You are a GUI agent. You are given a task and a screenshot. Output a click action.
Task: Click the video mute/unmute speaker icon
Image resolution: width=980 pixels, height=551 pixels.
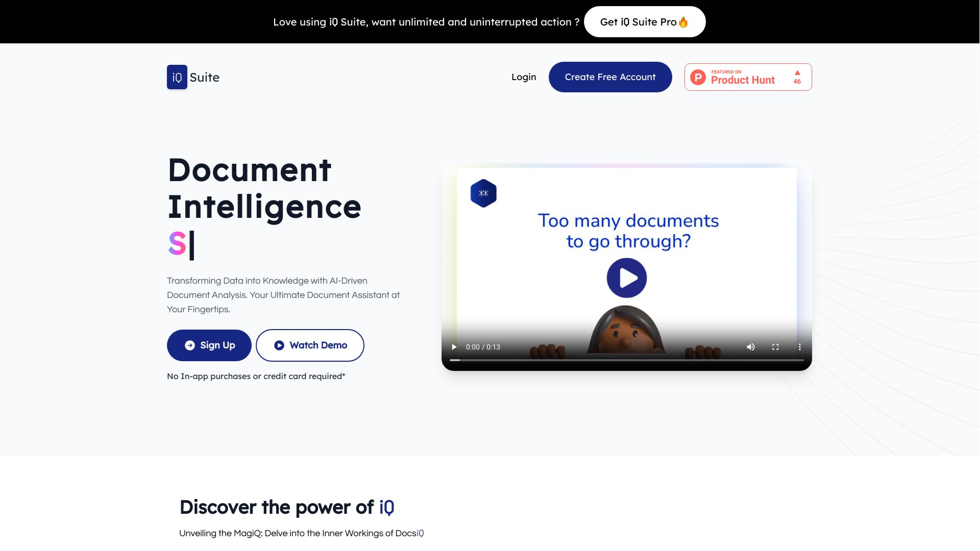click(x=750, y=346)
